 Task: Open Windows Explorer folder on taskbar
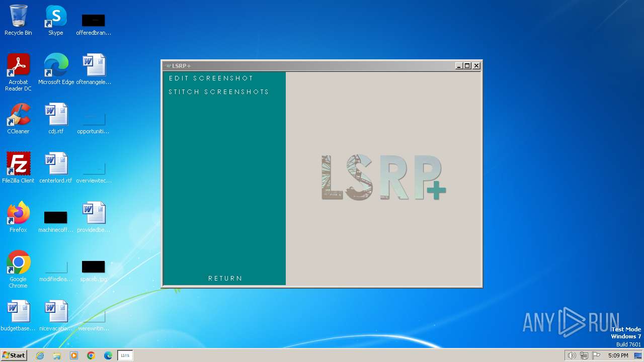(x=57, y=355)
